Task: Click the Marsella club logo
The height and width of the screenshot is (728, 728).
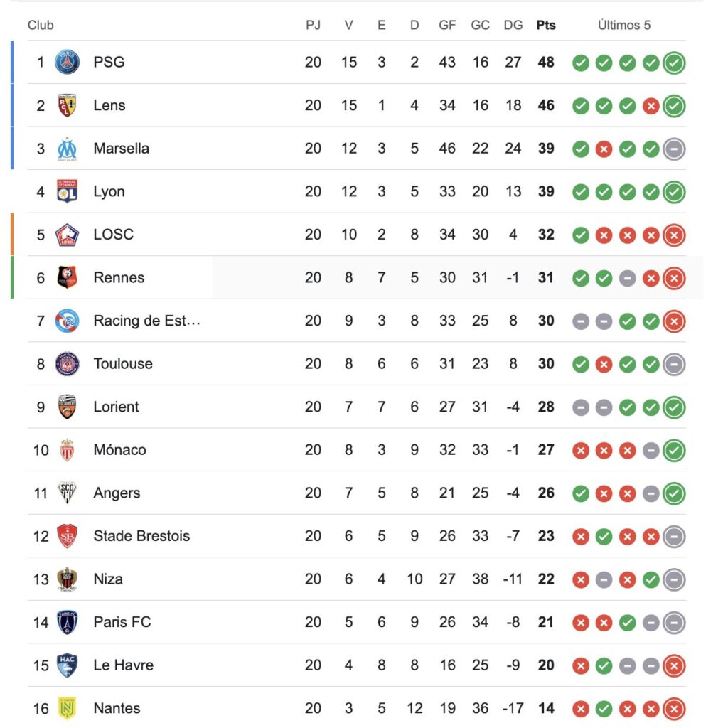Action: click(68, 149)
